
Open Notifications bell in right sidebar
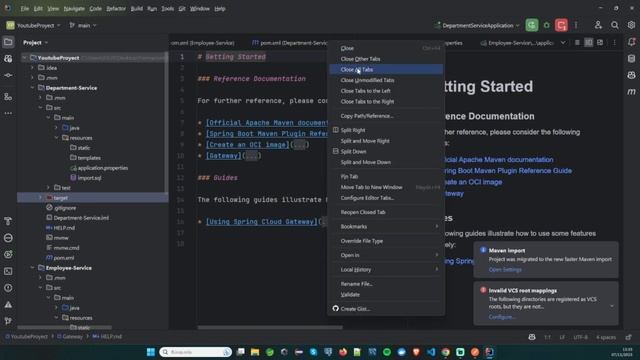point(631,42)
